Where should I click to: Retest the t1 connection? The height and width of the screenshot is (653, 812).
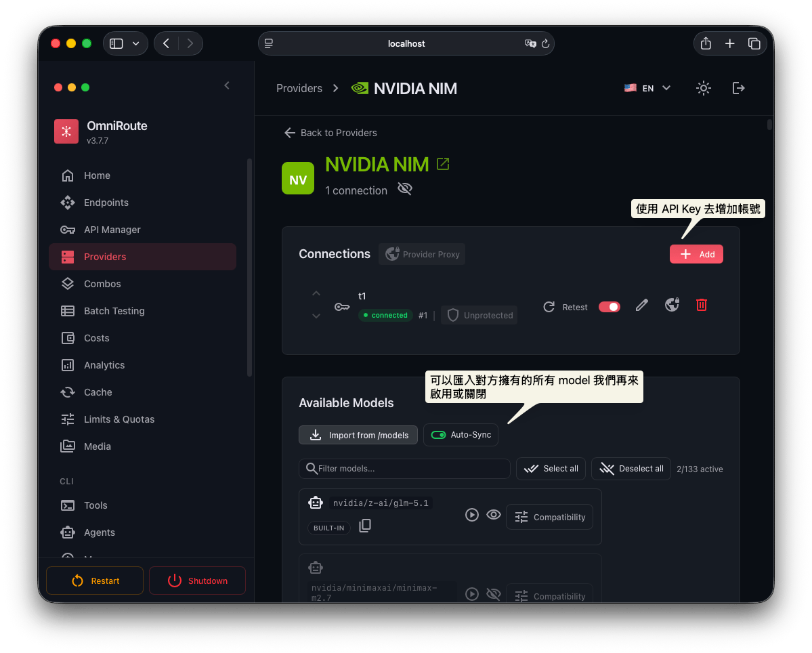[565, 307]
